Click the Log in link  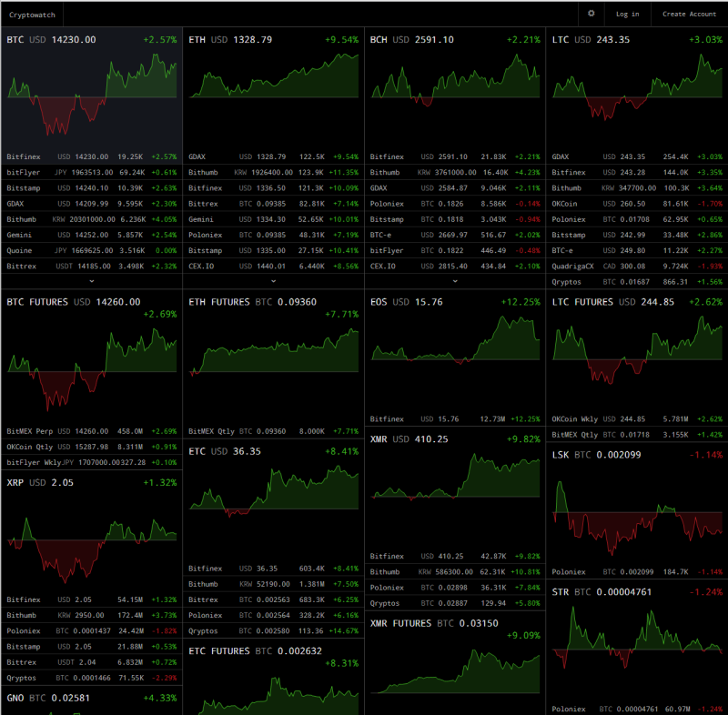627,14
